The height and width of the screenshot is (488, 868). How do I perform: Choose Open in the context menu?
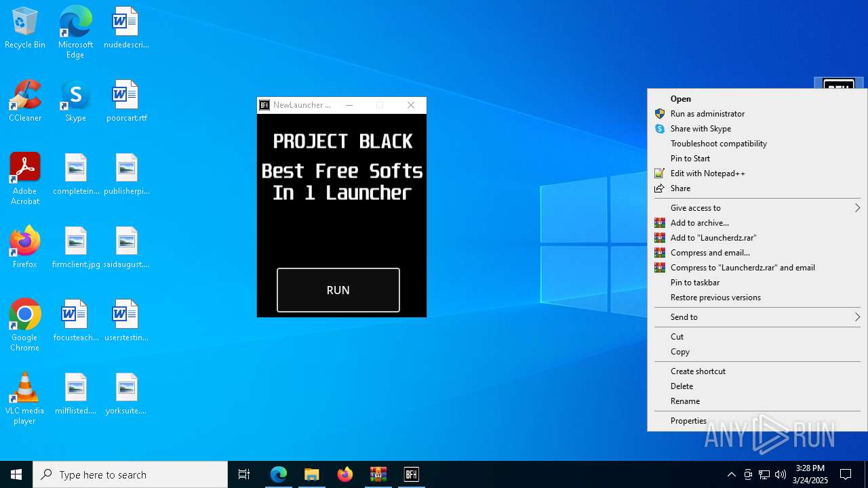click(757, 99)
